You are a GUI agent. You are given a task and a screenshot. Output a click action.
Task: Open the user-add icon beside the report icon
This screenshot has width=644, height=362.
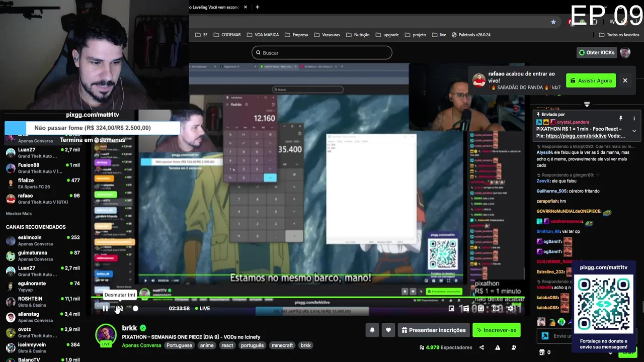coord(514,347)
